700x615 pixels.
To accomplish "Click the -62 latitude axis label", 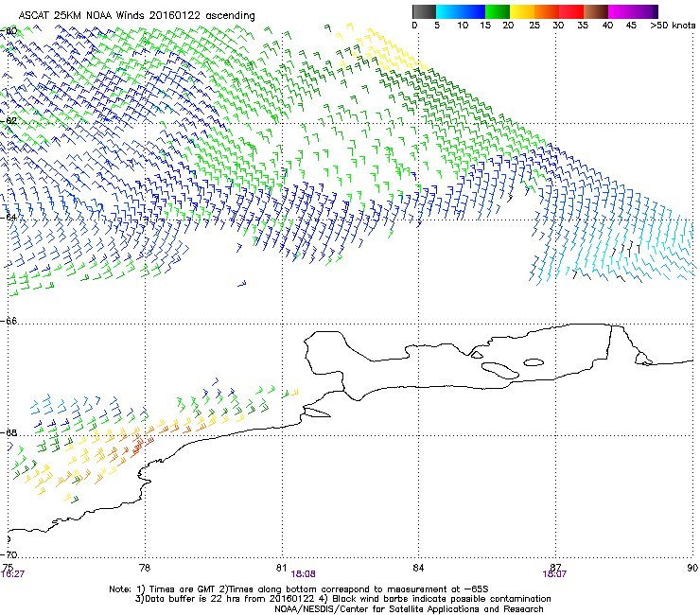I will tap(9, 120).
